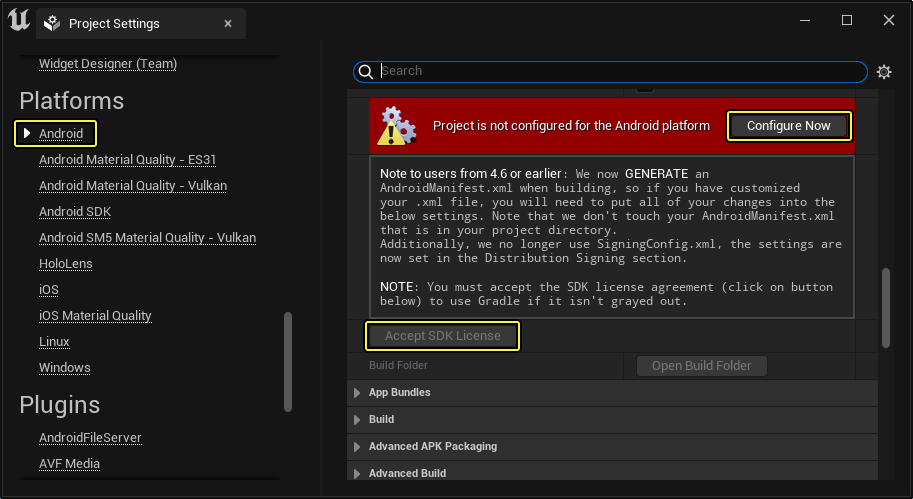Click the Accept SDK License button
The image size is (913, 499).
(443, 336)
